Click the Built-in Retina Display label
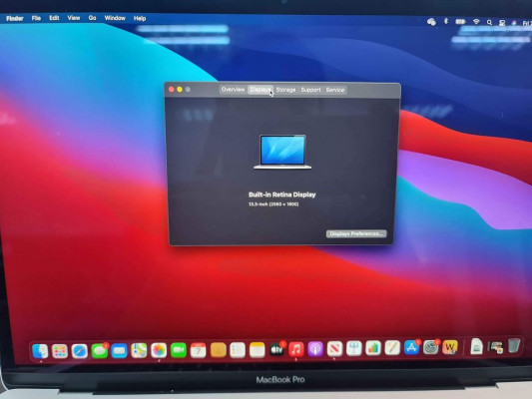Image resolution: width=532 pixels, height=399 pixels. 282,195
